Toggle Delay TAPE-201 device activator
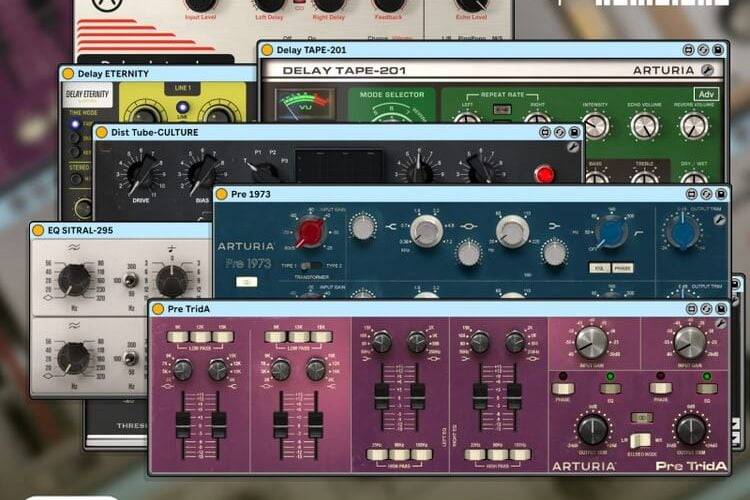The image size is (750, 500). 267,50
